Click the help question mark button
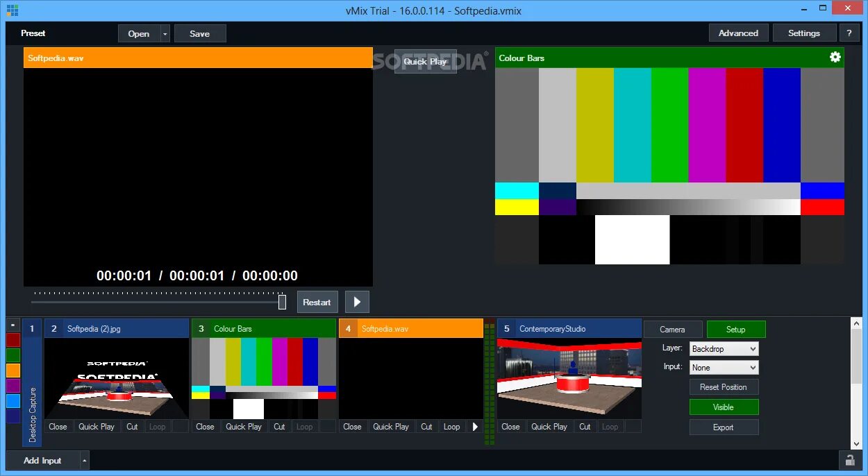The image size is (868, 476). [x=849, y=33]
